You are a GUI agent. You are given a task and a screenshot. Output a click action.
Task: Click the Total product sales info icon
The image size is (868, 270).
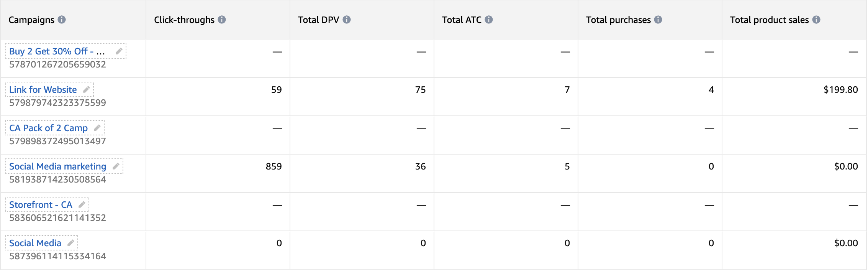816,20
